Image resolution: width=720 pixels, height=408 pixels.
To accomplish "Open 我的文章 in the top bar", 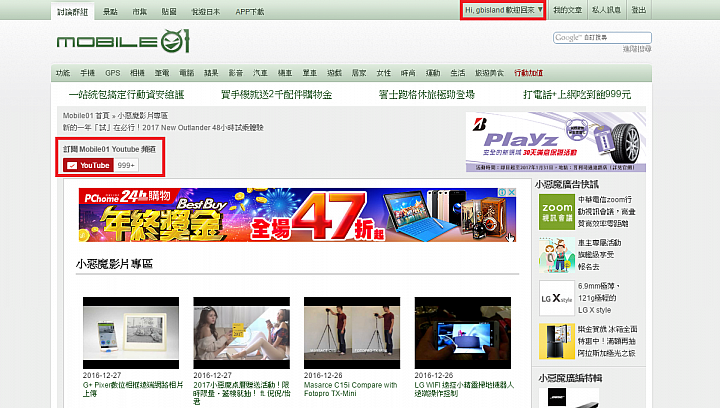I will (568, 10).
